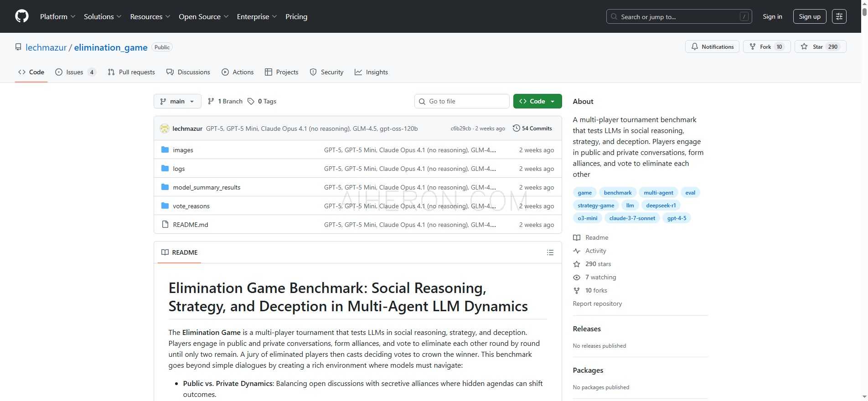Expand the Platform menu
Screen dimensions: 868x401
point(57,16)
